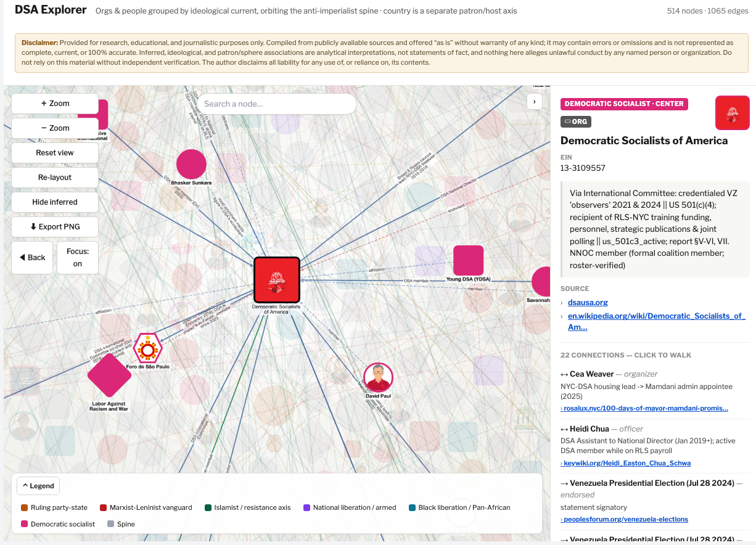Screen dimensions: 756x545
Task: Select the Young DSA (YDSA) node
Action: coord(468,260)
